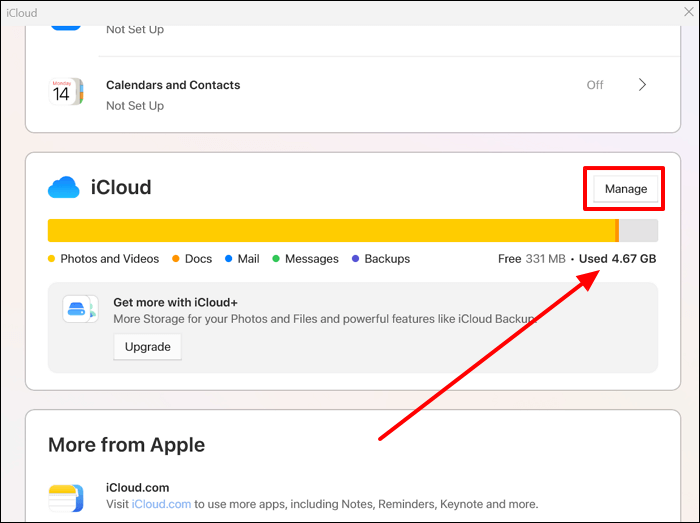Open the Calendars and Contacts chevron arrow
This screenshot has width=700, height=523.
tap(642, 85)
